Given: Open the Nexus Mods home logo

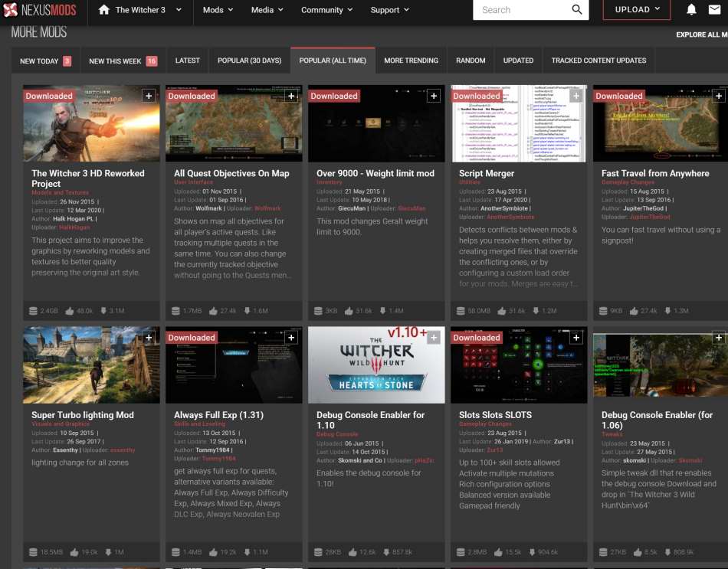Looking at the screenshot, I should click(x=39, y=10).
